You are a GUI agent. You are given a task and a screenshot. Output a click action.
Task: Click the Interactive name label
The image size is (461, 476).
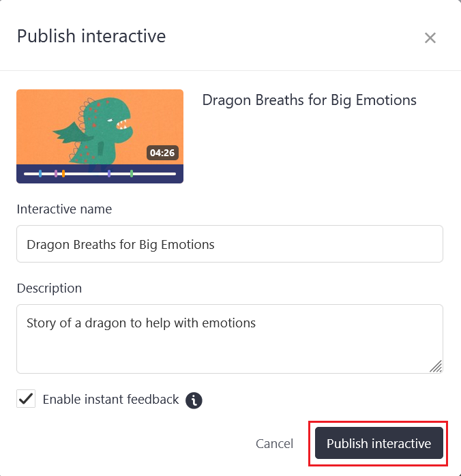(x=64, y=209)
